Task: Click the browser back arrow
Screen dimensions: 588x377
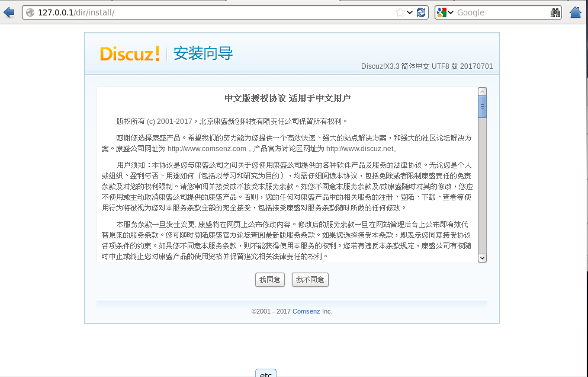Action: 9,12
